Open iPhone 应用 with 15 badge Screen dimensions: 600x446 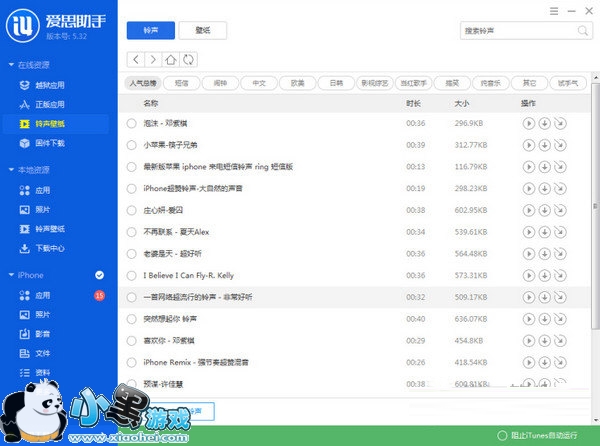(x=43, y=296)
